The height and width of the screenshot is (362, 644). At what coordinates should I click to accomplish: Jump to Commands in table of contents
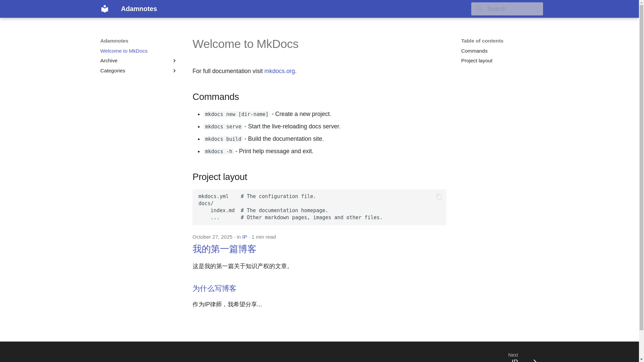(x=474, y=51)
